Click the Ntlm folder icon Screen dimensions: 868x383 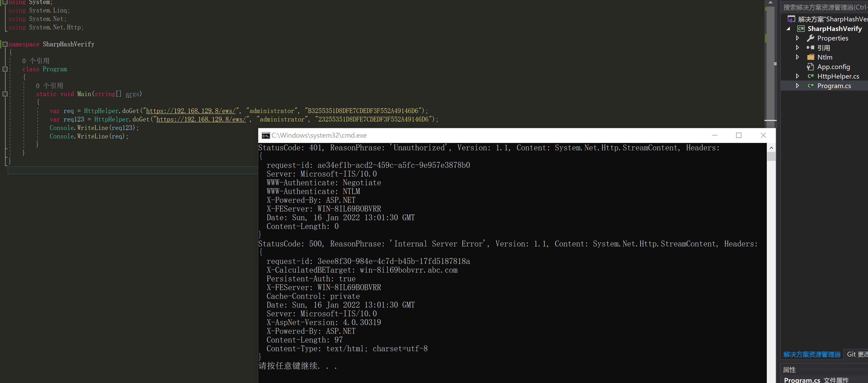pos(810,57)
